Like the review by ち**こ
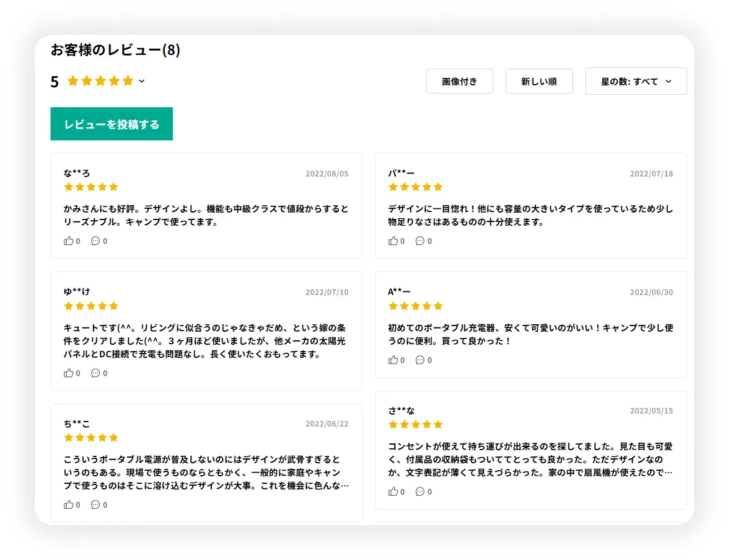The image size is (729, 560). click(69, 504)
